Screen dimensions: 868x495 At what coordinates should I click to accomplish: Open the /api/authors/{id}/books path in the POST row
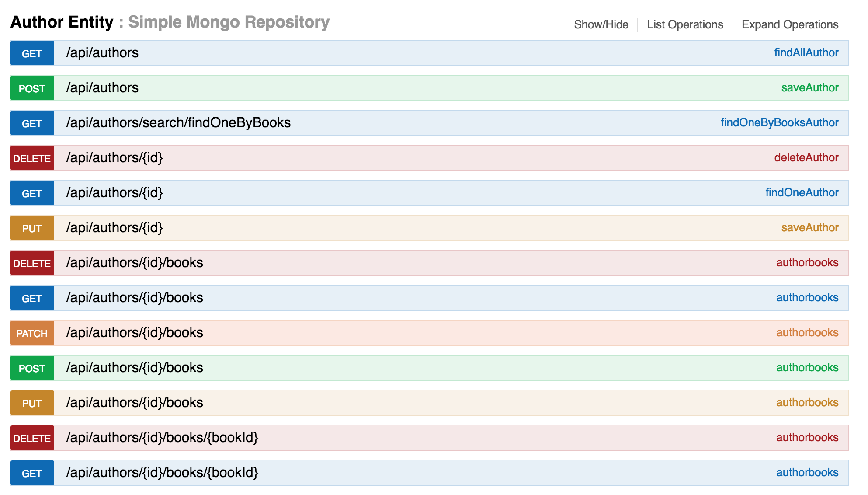(x=135, y=368)
